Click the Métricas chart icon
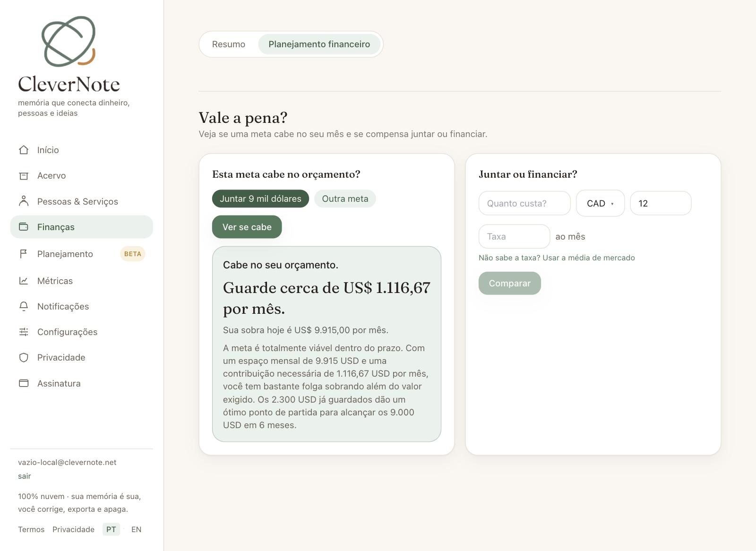 click(x=24, y=281)
